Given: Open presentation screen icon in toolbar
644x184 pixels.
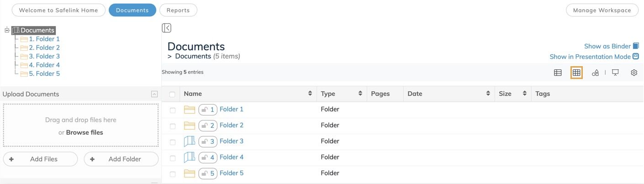Looking at the screenshot, I should tap(615, 73).
